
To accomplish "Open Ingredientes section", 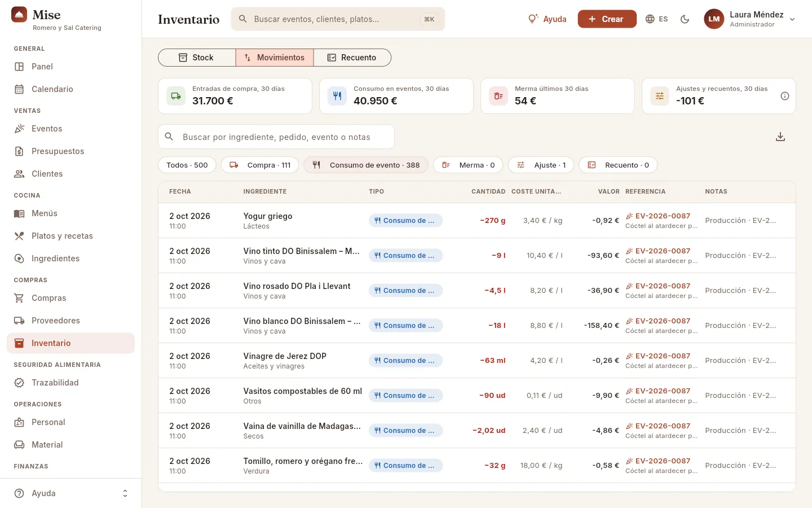I will 70,259.
